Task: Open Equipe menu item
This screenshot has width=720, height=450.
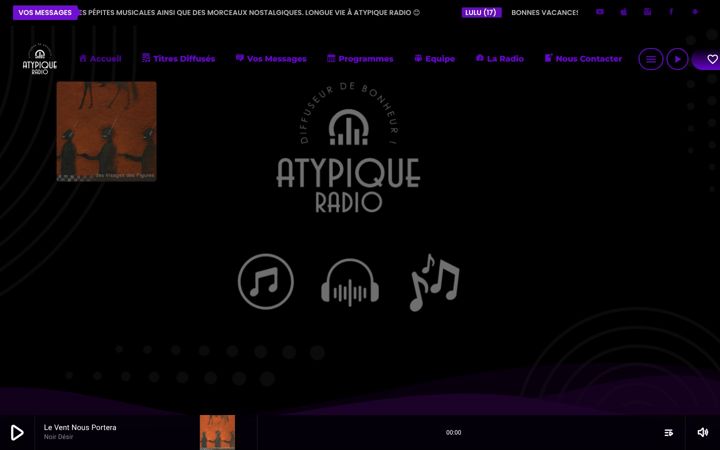Action: 434,58
